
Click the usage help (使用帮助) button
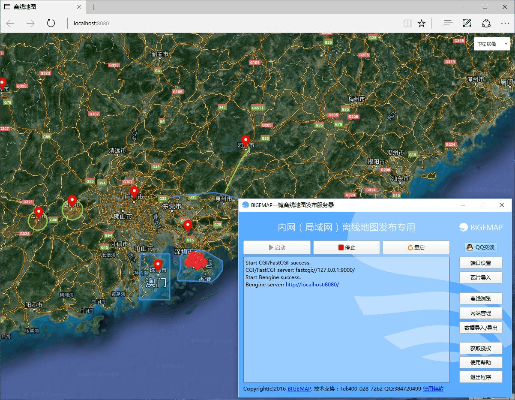(481, 362)
